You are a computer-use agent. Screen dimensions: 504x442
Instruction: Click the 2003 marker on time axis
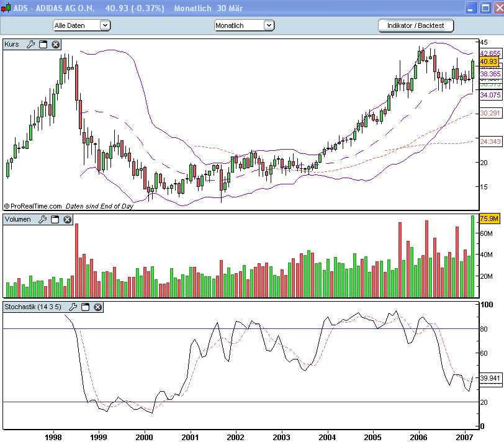tap(282, 436)
